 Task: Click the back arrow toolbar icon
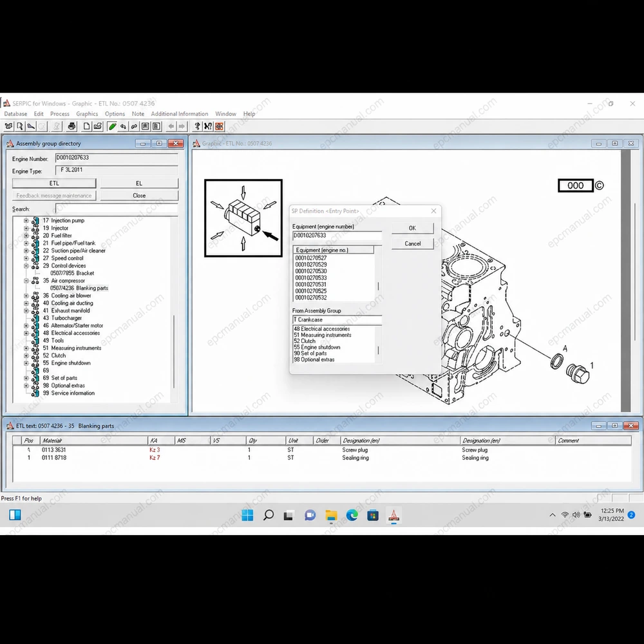click(171, 126)
